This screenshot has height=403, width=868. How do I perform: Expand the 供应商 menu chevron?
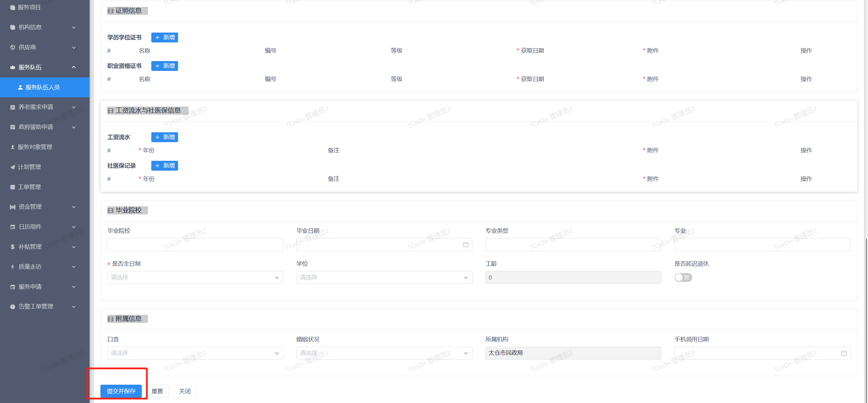point(74,47)
